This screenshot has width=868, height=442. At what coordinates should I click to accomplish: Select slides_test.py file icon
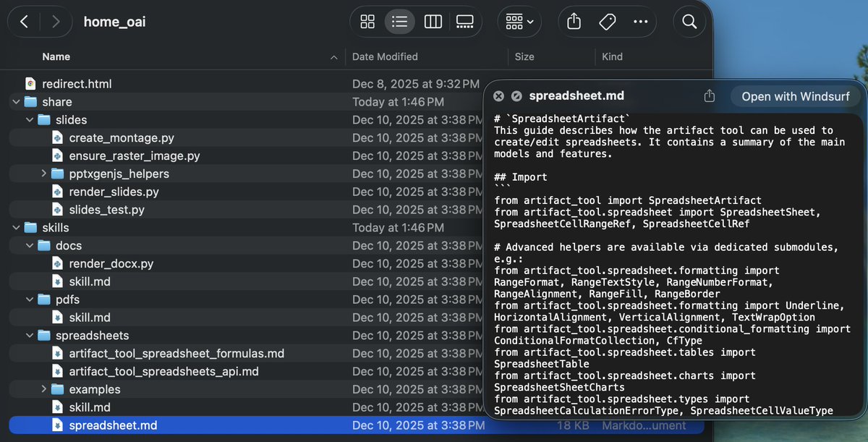pyautogui.click(x=58, y=210)
